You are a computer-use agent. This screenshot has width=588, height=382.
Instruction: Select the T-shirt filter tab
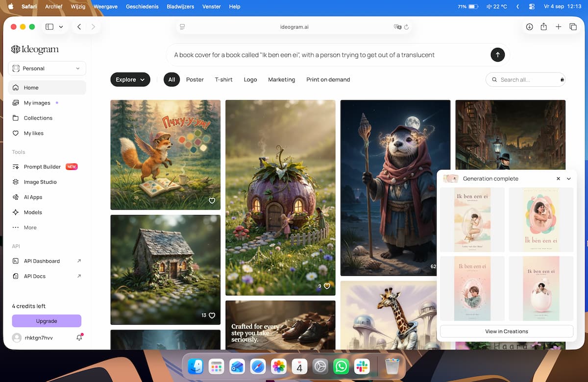pos(223,79)
